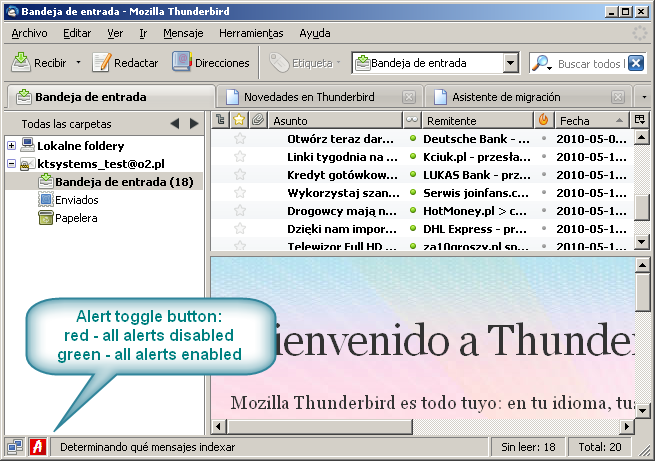This screenshot has width=655, height=461.
Task: Star the Linki tygodnia na message
Action: tap(240, 157)
